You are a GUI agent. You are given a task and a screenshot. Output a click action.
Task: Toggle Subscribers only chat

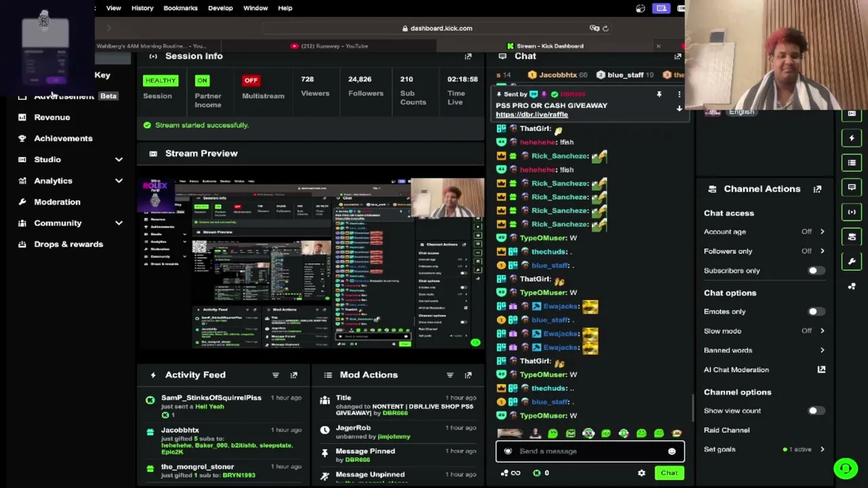[x=816, y=270]
